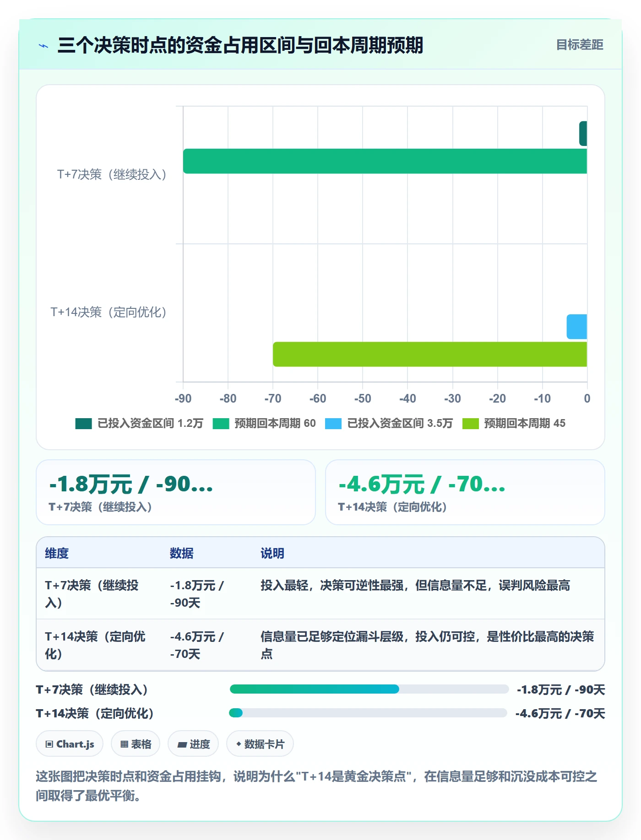Click the progress value -4.6万元 / -70天

(560, 713)
